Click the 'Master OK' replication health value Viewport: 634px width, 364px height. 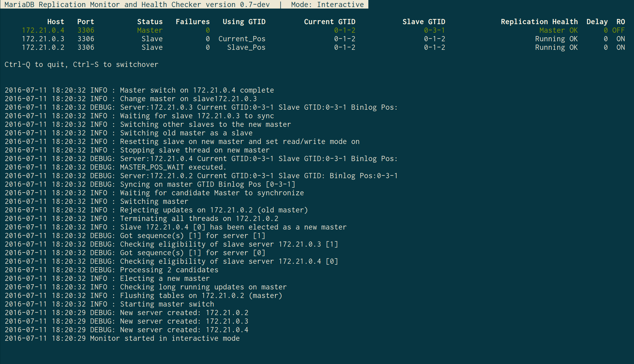pyautogui.click(x=558, y=30)
